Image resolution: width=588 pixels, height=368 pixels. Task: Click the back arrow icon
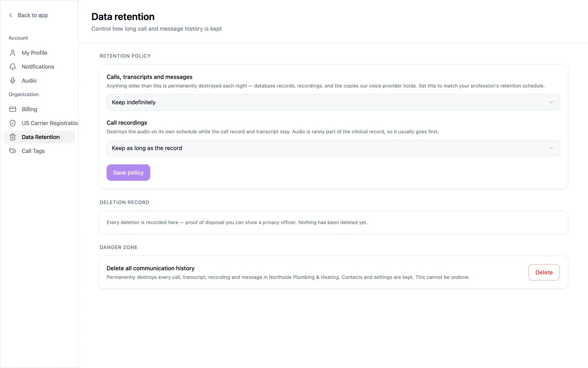pos(11,15)
